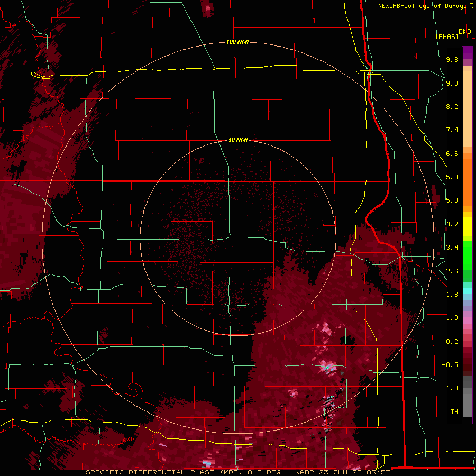Select the 2.6 scale value

coord(452,271)
